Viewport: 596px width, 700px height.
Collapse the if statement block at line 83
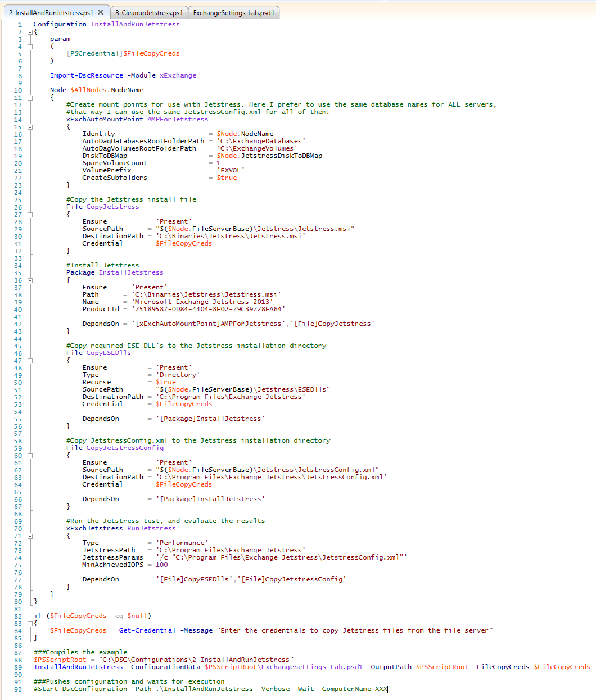pos(30,624)
